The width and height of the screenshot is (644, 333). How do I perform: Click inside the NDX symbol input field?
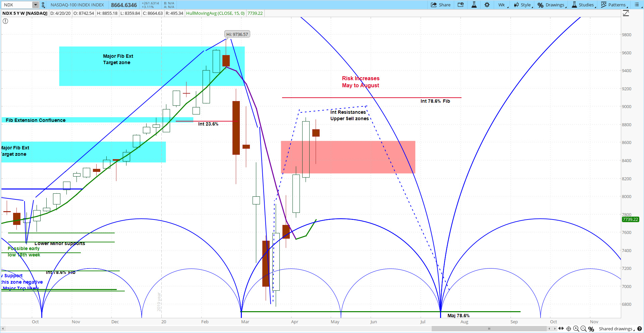click(x=17, y=5)
